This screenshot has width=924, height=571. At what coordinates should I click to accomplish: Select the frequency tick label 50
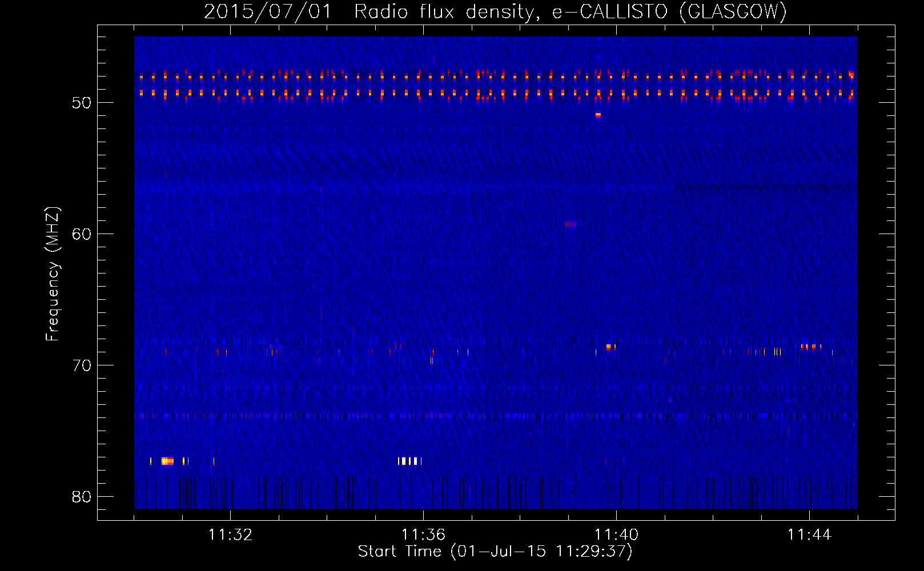[82, 103]
